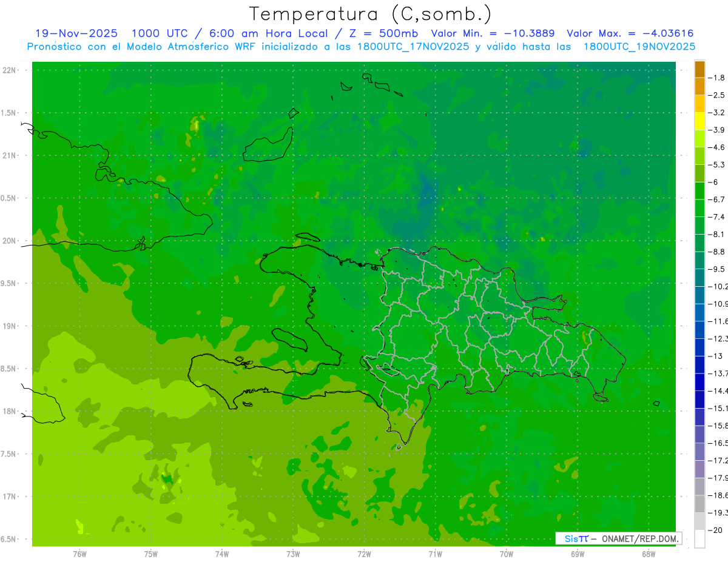Click the white swatch below -20 on colorbar

point(699,539)
